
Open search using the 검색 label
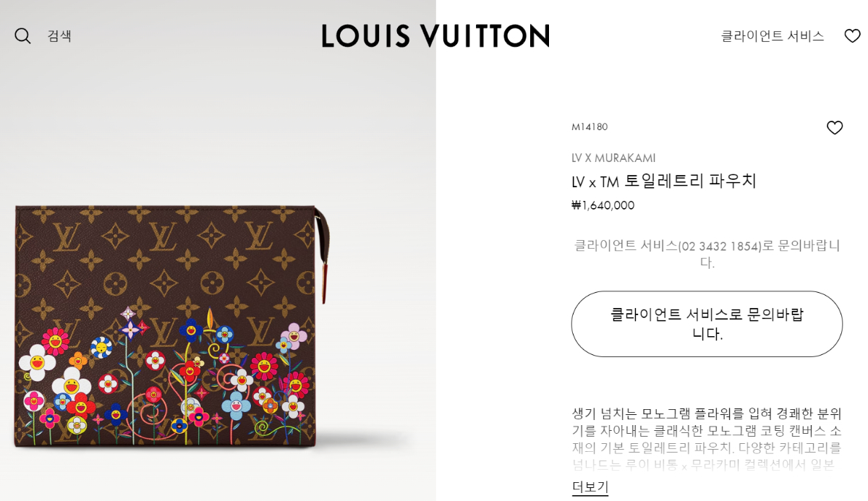click(59, 35)
